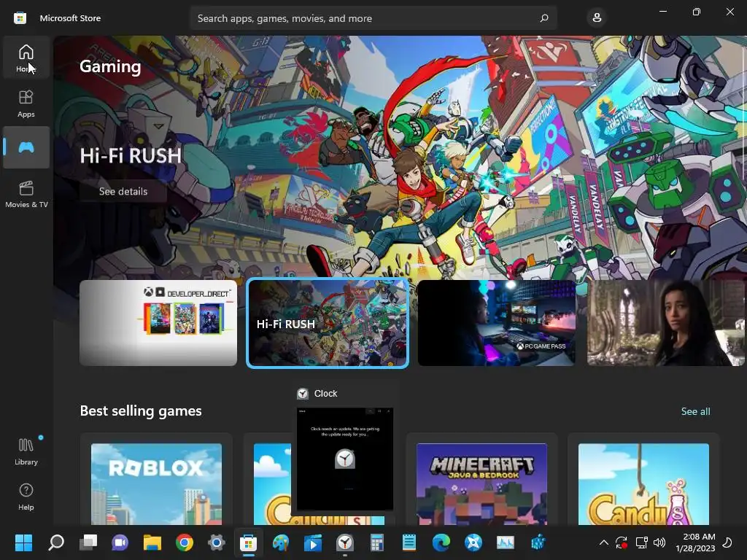Click the search magnifier icon in search box
The width and height of the screenshot is (747, 560).
pyautogui.click(x=544, y=18)
